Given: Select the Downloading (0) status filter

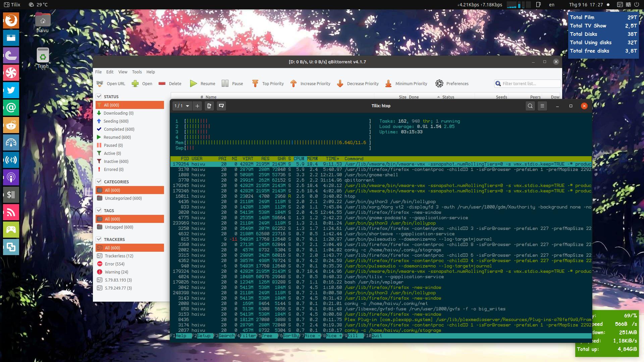Looking at the screenshot, I should (130, 113).
